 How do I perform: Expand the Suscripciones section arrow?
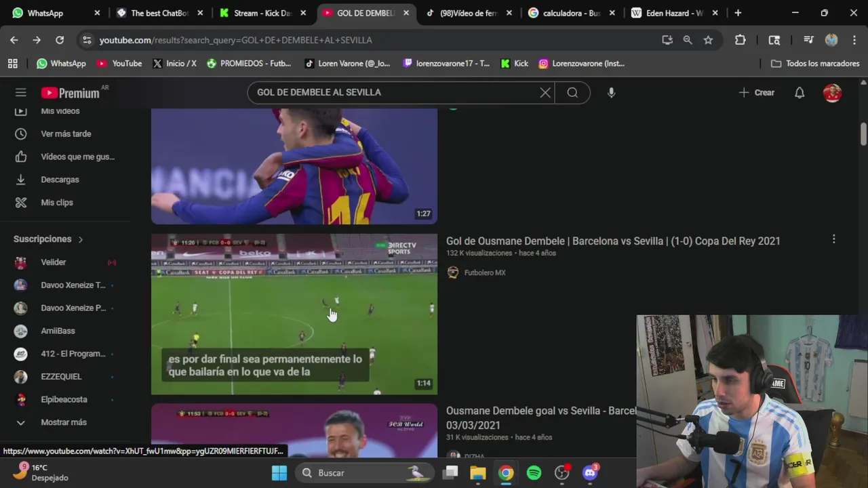pyautogui.click(x=80, y=239)
